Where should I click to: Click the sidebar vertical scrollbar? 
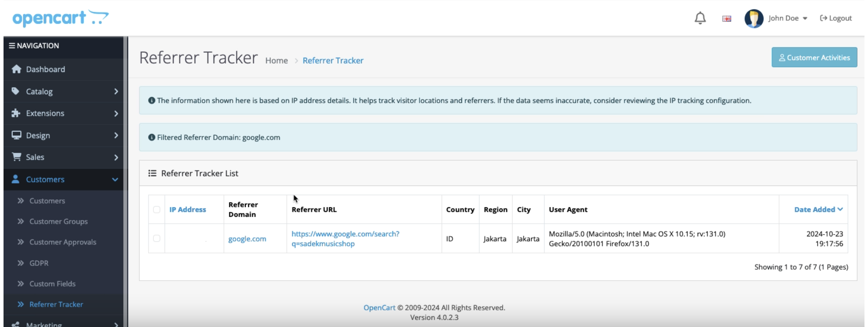126,181
